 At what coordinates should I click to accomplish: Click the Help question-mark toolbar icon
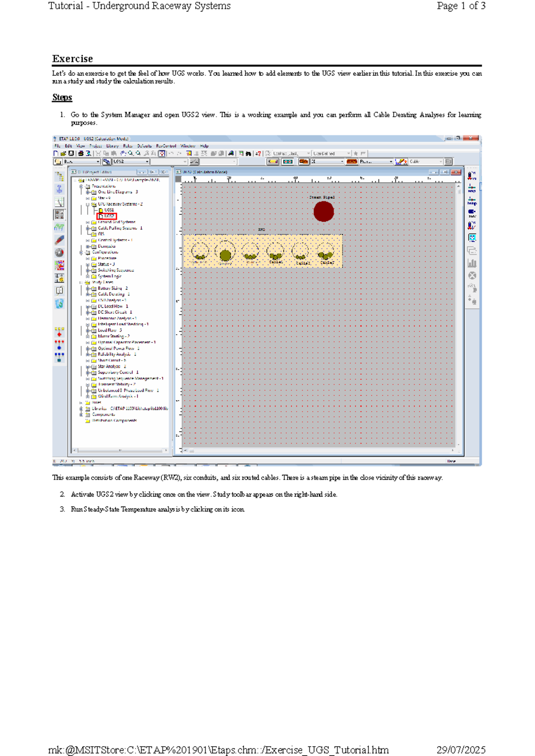(x=258, y=153)
